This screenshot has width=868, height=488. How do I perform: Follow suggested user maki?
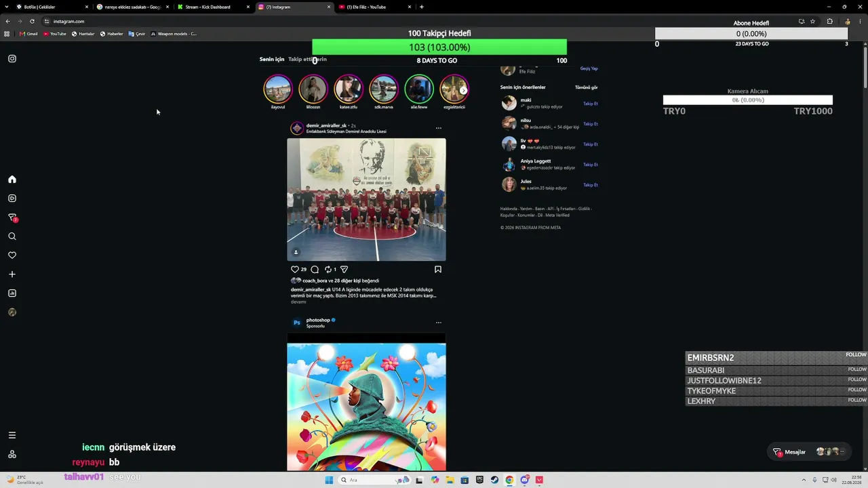click(591, 104)
